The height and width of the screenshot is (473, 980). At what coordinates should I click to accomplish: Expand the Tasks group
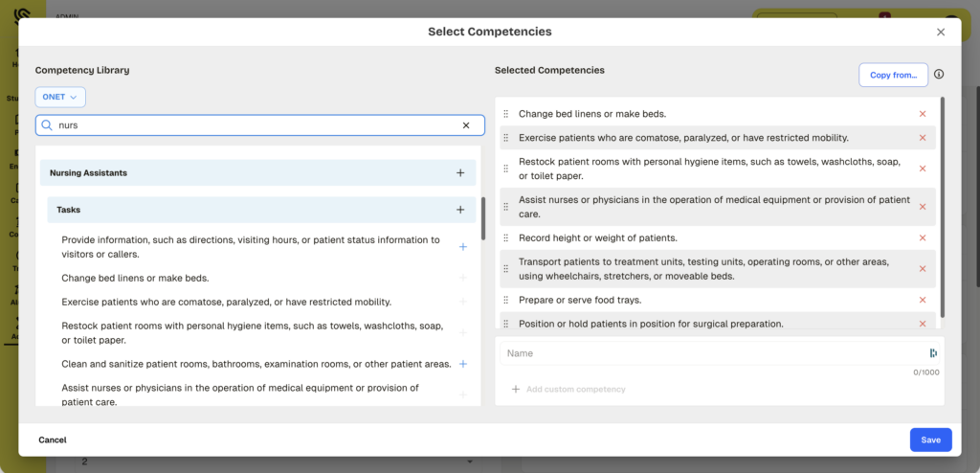coord(460,210)
